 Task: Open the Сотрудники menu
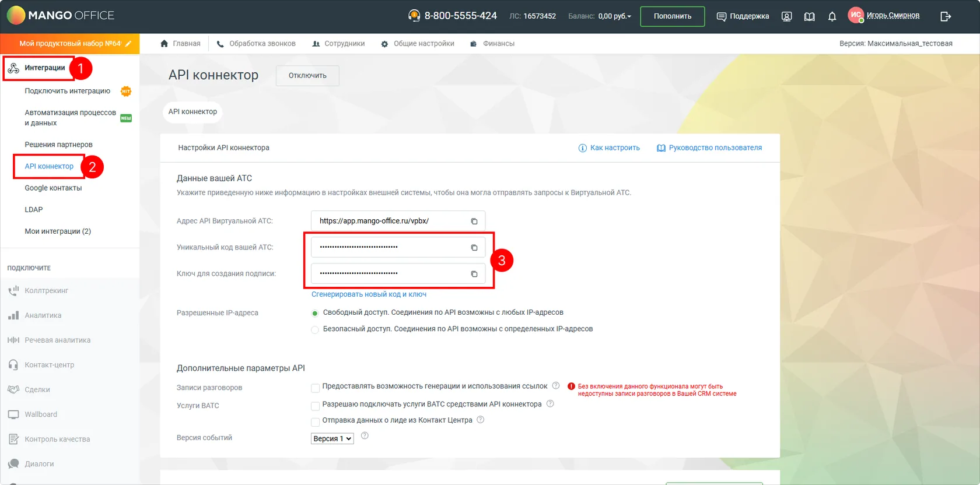(338, 44)
